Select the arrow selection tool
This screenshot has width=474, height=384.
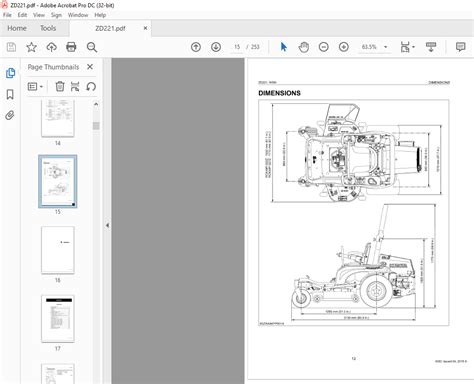tap(284, 47)
